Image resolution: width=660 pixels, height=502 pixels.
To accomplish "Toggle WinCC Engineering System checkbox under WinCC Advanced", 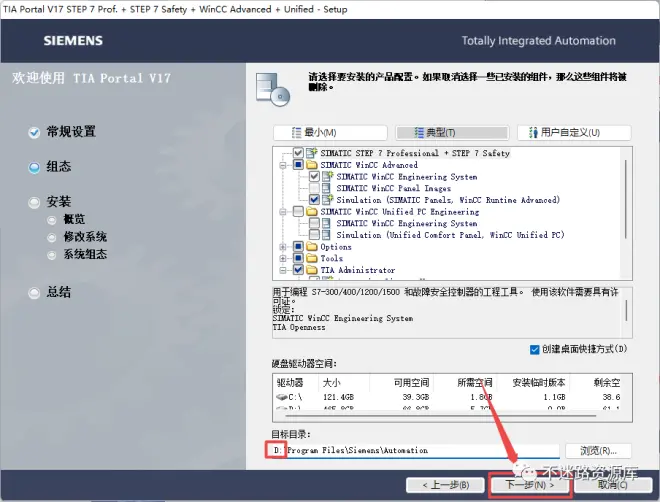I will (x=314, y=176).
